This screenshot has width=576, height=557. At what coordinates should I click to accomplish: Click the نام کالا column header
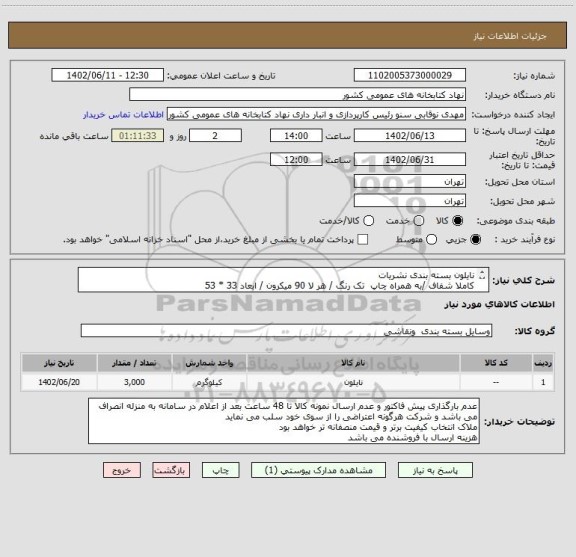tap(353, 363)
